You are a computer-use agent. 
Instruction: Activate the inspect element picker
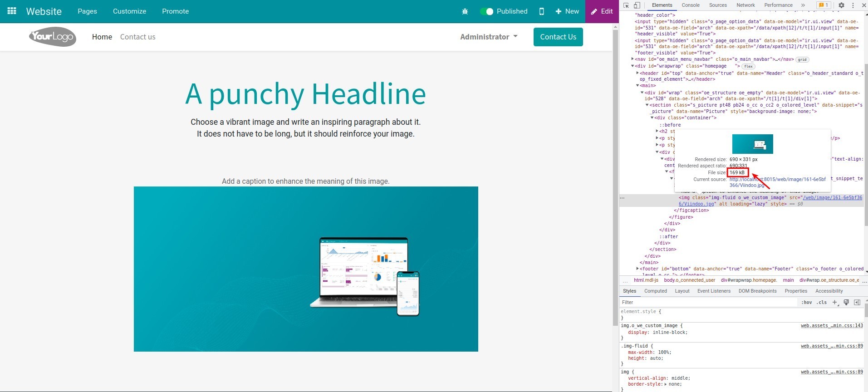[626, 5]
